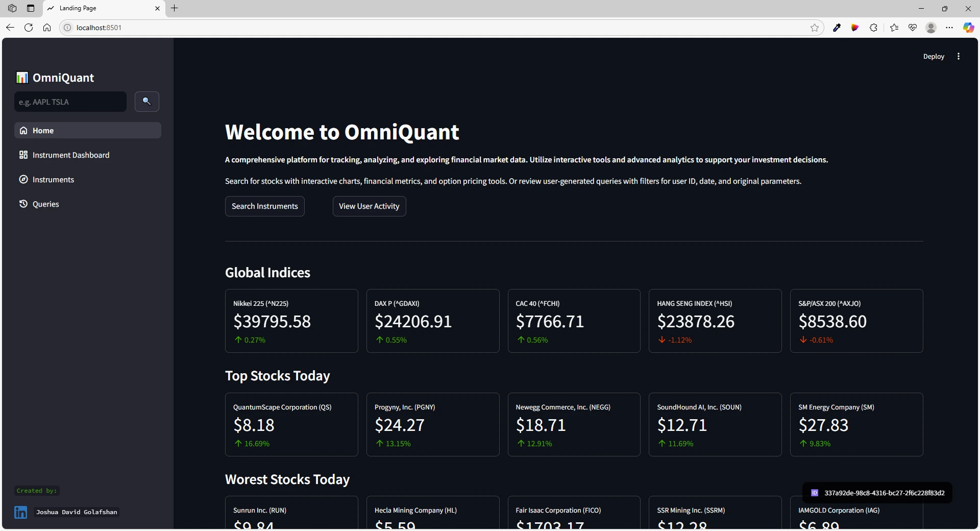Select Newegg Commerce (NEGG) card
The image size is (980, 531).
point(574,424)
